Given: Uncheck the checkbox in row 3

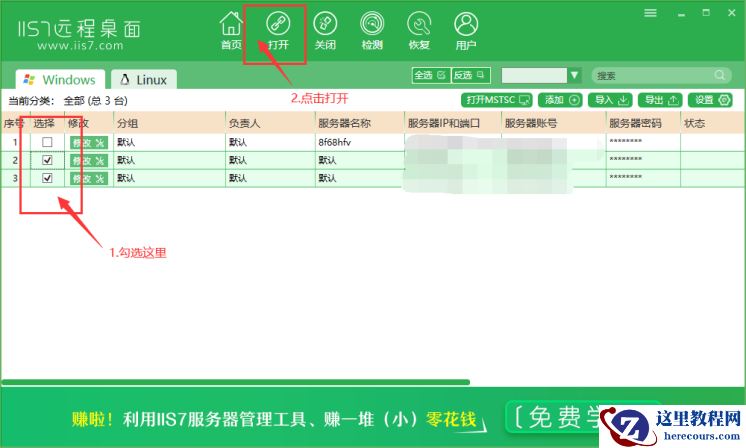Looking at the screenshot, I should [x=47, y=178].
